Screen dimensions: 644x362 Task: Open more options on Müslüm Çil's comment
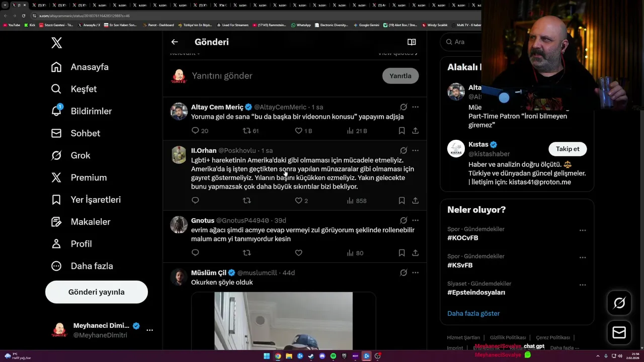(415, 273)
